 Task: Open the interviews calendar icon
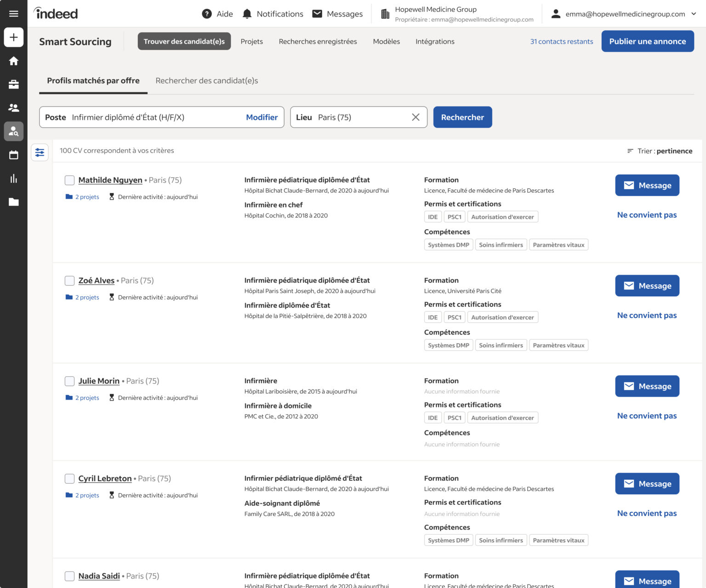13,155
